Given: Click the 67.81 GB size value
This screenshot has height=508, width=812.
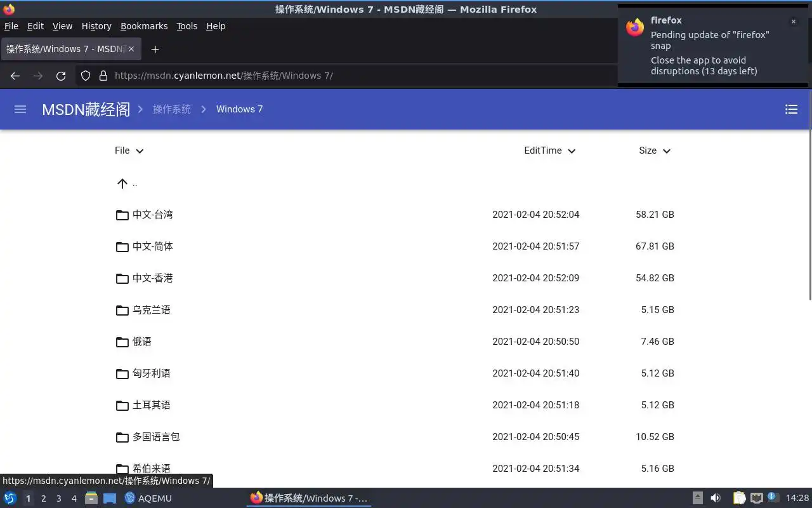Looking at the screenshot, I should coord(655,246).
